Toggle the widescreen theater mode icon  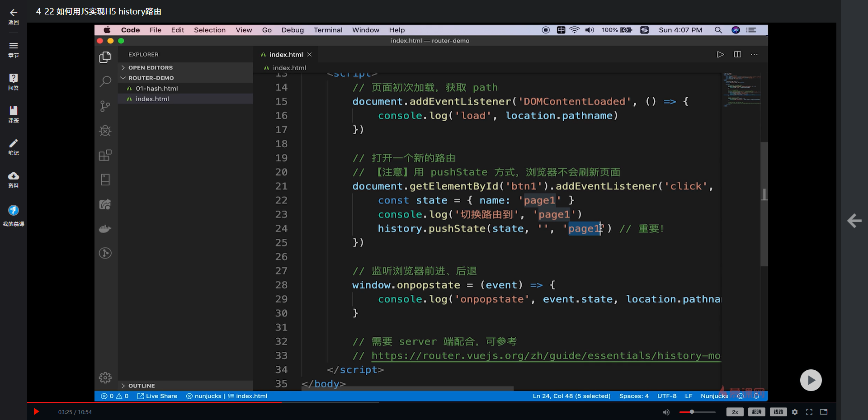[x=824, y=412]
